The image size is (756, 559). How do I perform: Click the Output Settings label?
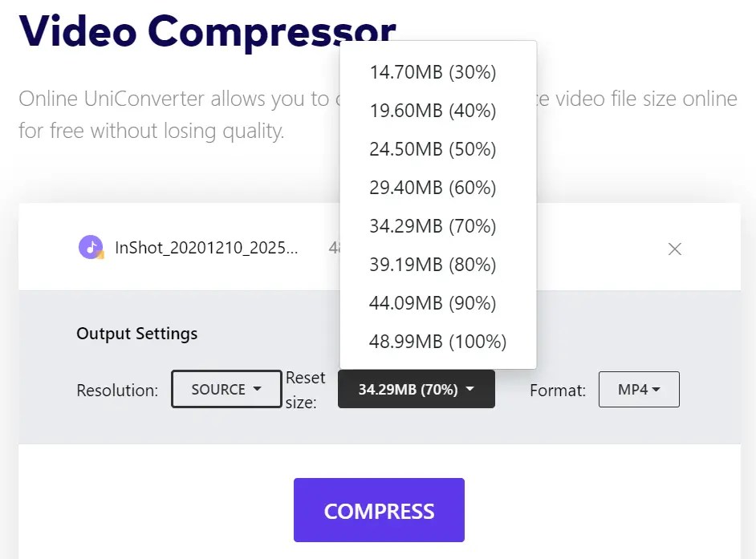pyautogui.click(x=136, y=333)
